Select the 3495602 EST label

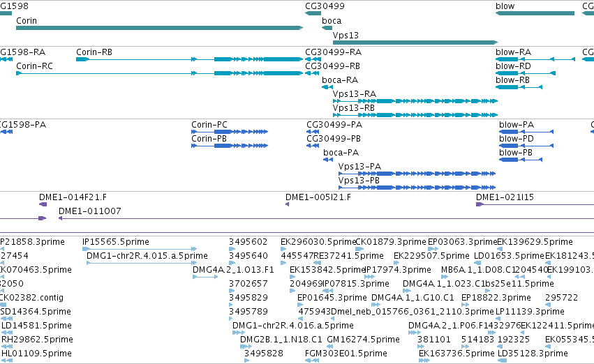point(248,242)
